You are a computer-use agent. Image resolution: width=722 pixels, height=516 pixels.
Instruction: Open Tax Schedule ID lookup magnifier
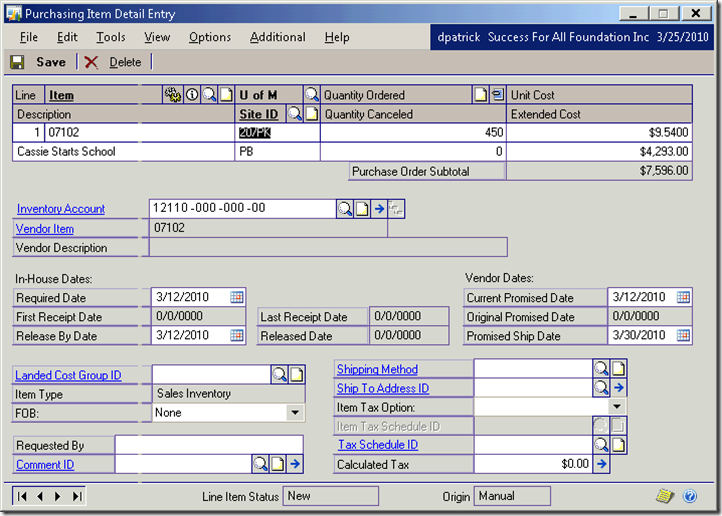tap(601, 445)
